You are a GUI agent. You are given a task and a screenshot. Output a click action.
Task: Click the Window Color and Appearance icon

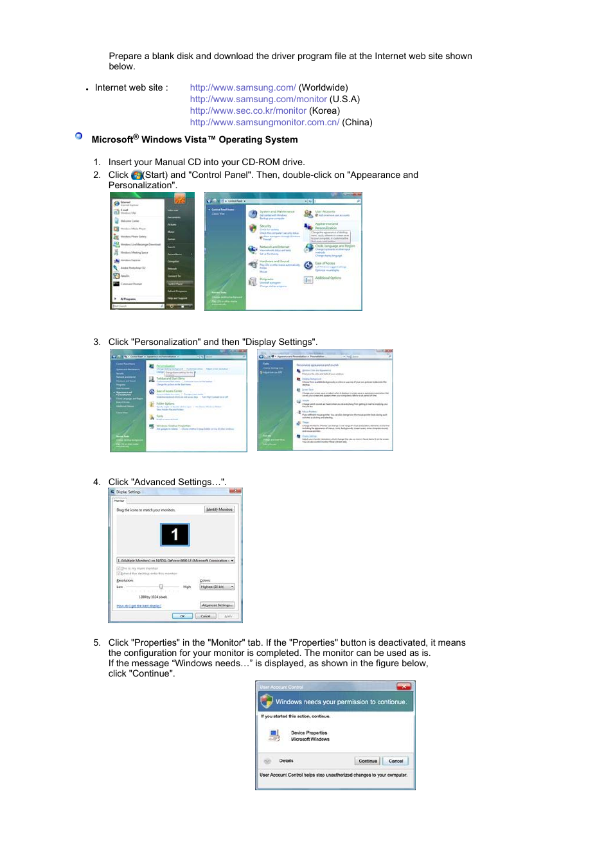click(x=299, y=371)
